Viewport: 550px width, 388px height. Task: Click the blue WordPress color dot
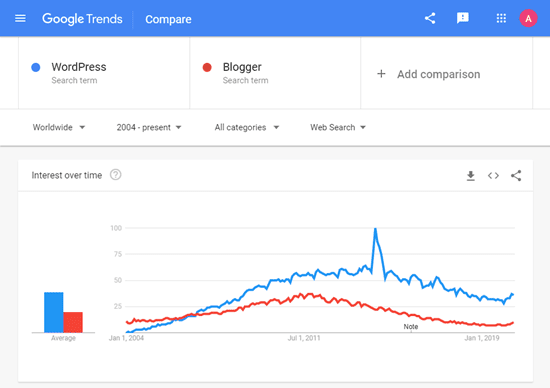coord(36,67)
